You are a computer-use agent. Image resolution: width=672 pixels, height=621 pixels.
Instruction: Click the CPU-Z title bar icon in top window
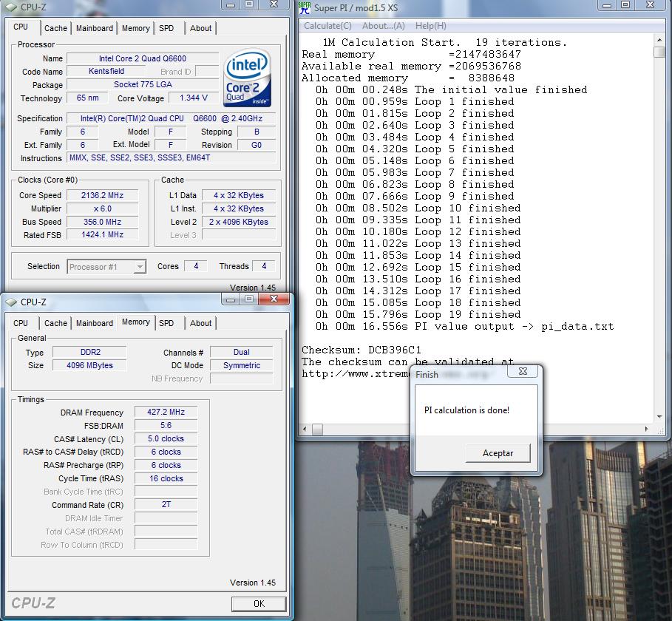point(11,7)
